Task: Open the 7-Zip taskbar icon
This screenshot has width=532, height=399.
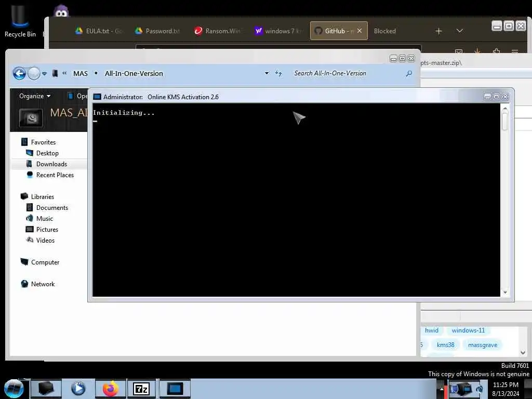Action: point(142,389)
